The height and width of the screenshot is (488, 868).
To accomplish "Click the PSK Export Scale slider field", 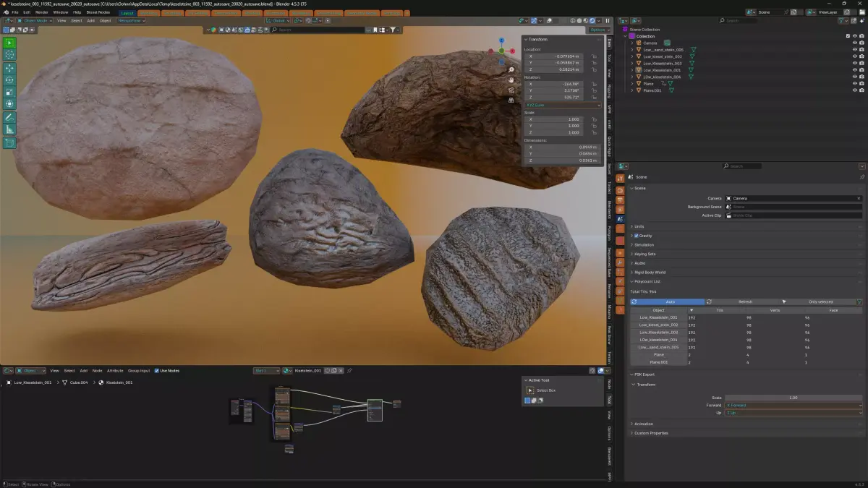I will 793,398.
